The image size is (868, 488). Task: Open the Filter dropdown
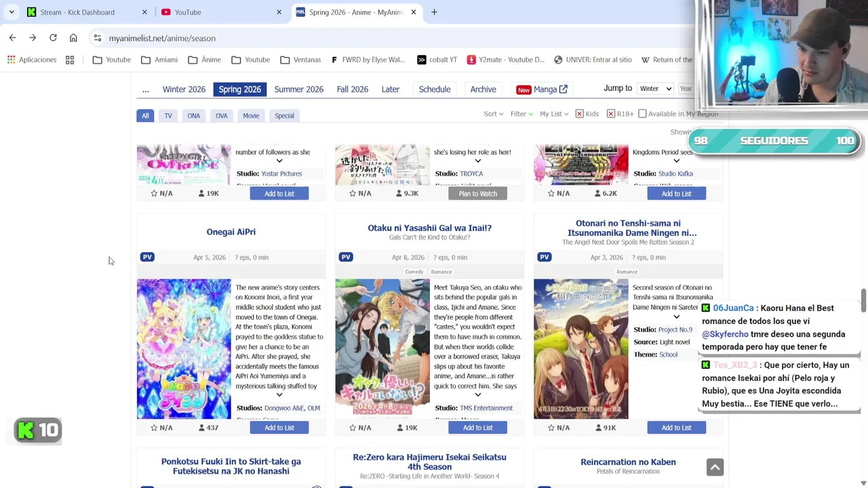tap(521, 114)
